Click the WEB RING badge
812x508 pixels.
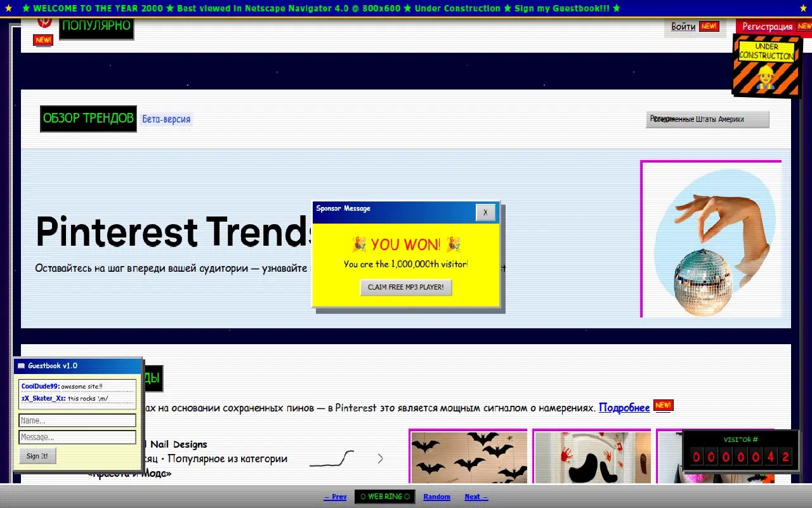(385, 497)
